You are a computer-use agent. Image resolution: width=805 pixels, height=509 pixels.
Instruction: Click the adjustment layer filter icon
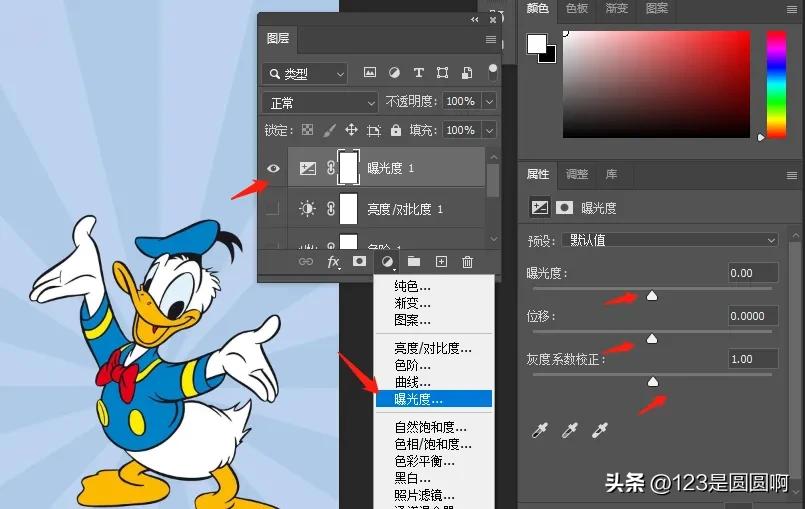pyautogui.click(x=394, y=72)
